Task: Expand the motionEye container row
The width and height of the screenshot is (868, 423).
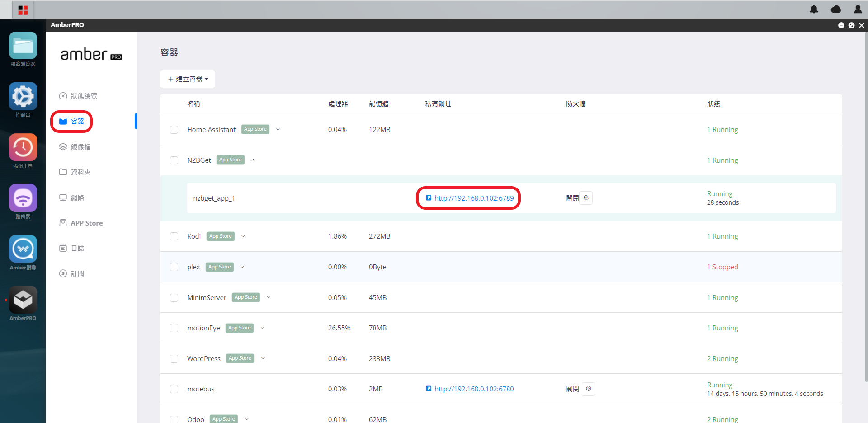Action: [x=262, y=328]
